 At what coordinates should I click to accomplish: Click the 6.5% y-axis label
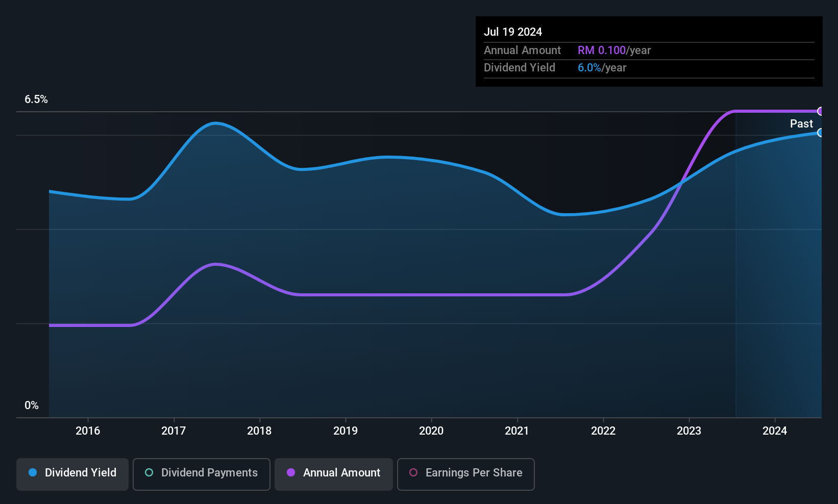click(x=36, y=99)
